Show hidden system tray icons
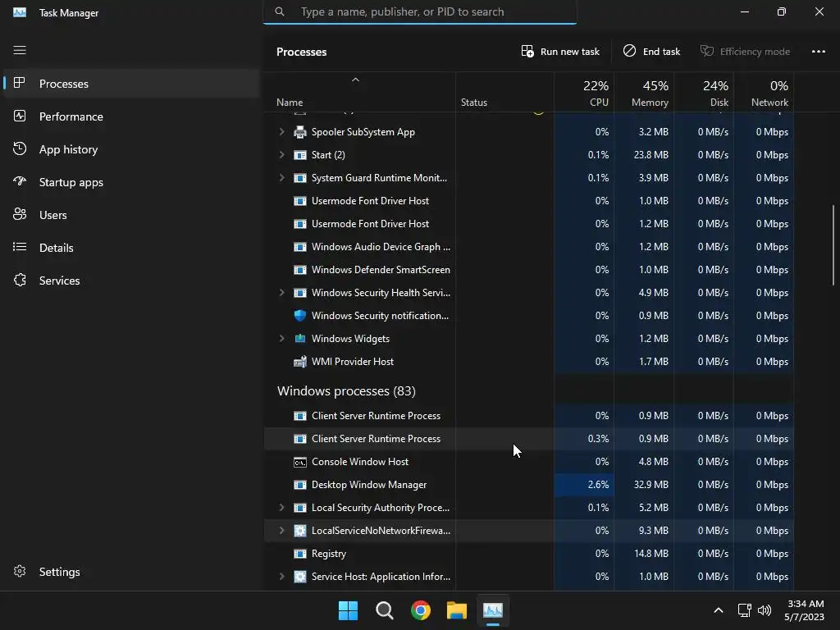Viewport: 840px width, 630px height. [719, 610]
